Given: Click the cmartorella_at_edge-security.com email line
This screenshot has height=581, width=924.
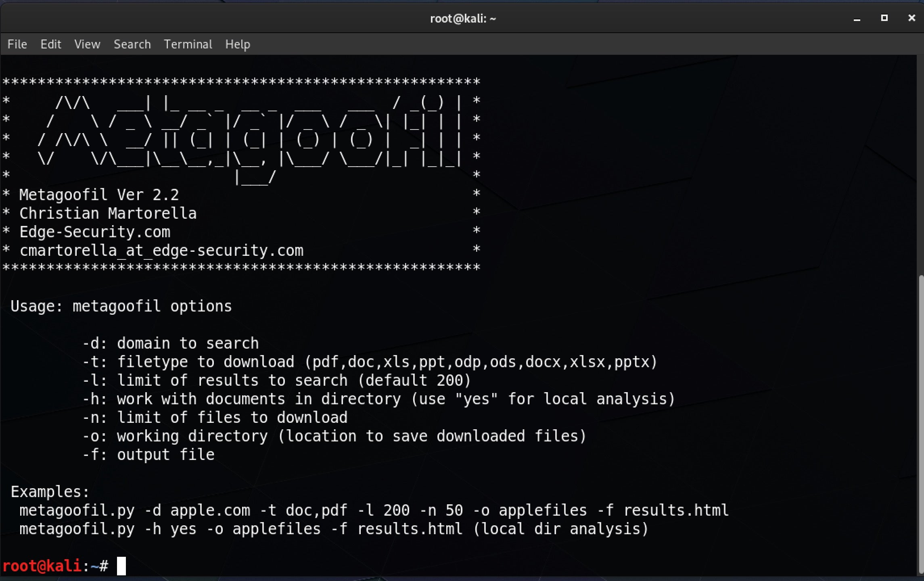Looking at the screenshot, I should pyautogui.click(x=161, y=251).
